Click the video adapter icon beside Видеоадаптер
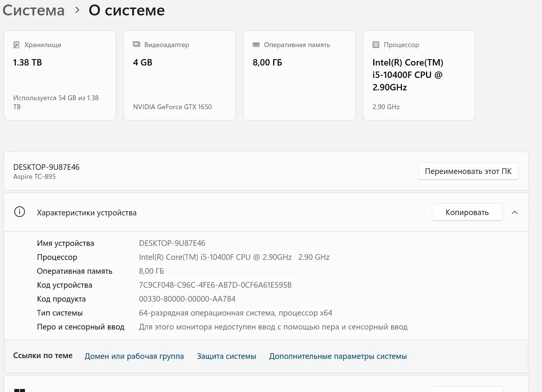The height and width of the screenshot is (392, 542). pyautogui.click(x=136, y=44)
